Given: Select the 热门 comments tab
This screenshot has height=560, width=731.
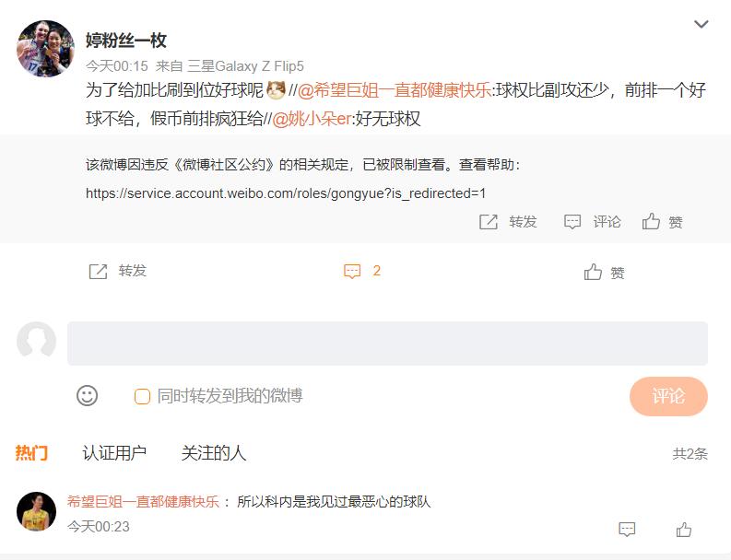Looking at the screenshot, I should (31, 453).
